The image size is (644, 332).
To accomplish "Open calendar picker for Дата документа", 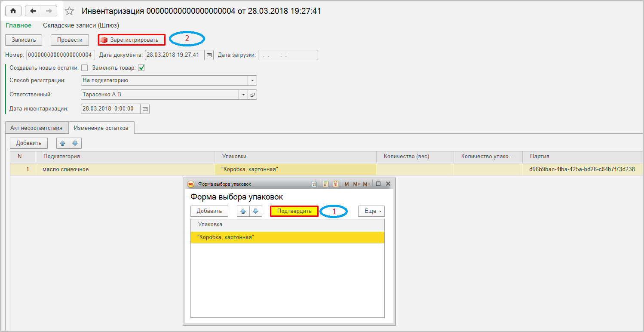I will click(209, 55).
